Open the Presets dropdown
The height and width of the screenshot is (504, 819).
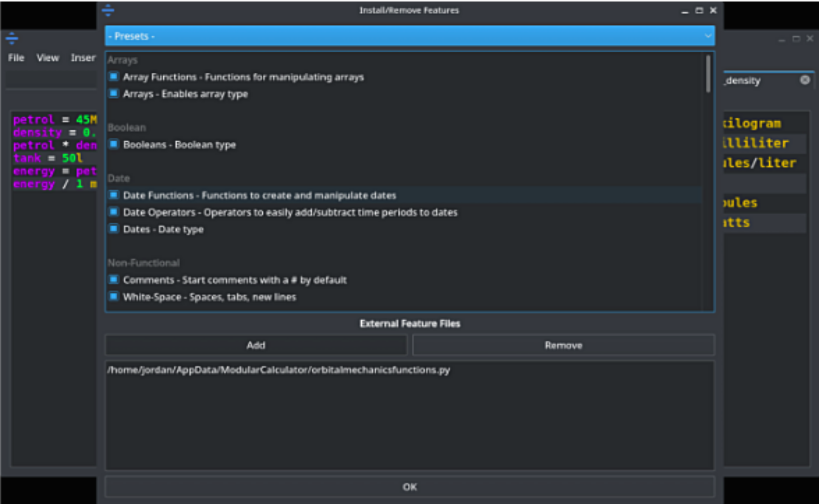409,36
